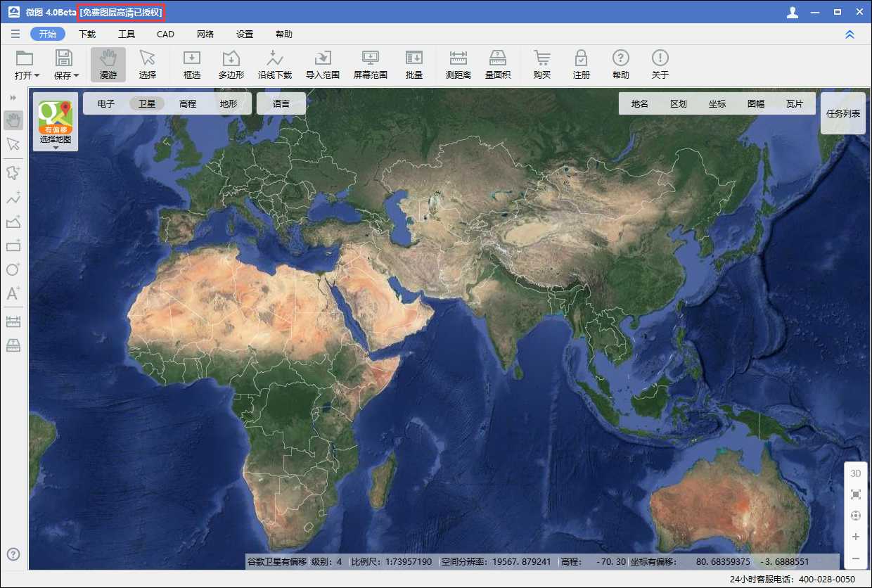The width and height of the screenshot is (872, 588).
Task: Choose the 框选 box download tool
Action: [192, 64]
